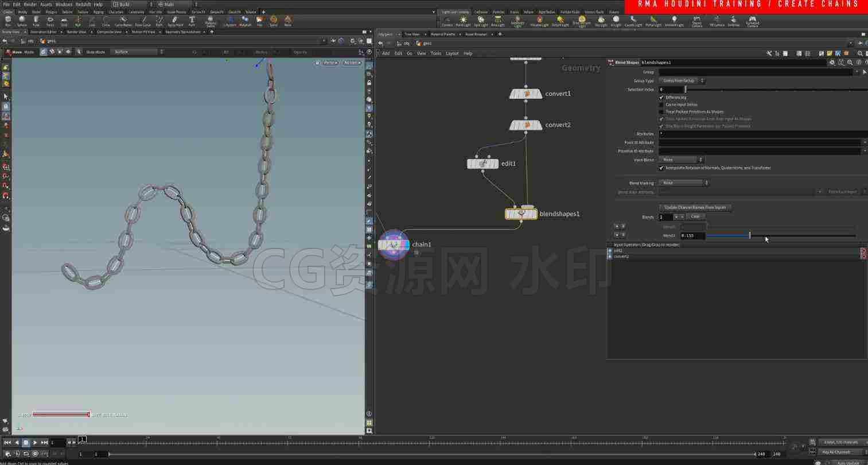Click the L-System shelf tool
This screenshot has height=465, width=868.
click(229, 21)
